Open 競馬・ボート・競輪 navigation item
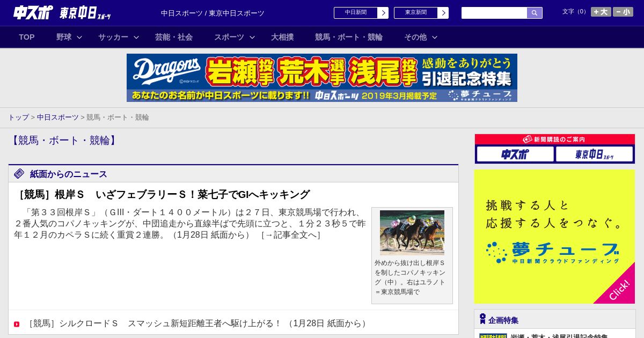 pos(349,37)
